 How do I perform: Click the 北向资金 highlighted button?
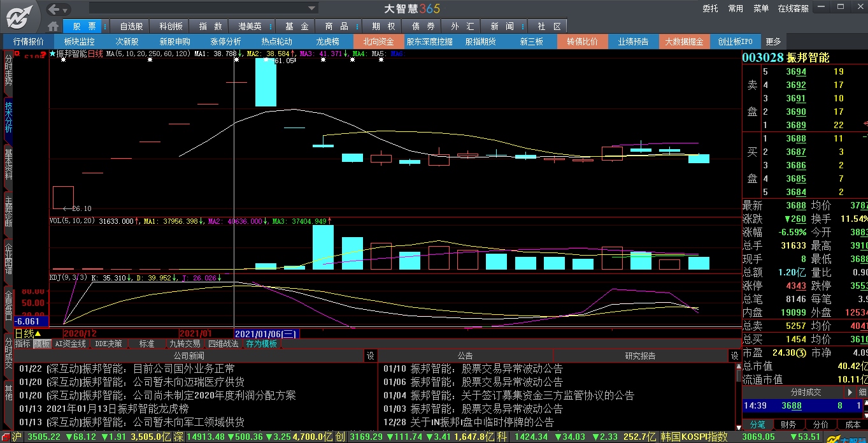(x=378, y=41)
